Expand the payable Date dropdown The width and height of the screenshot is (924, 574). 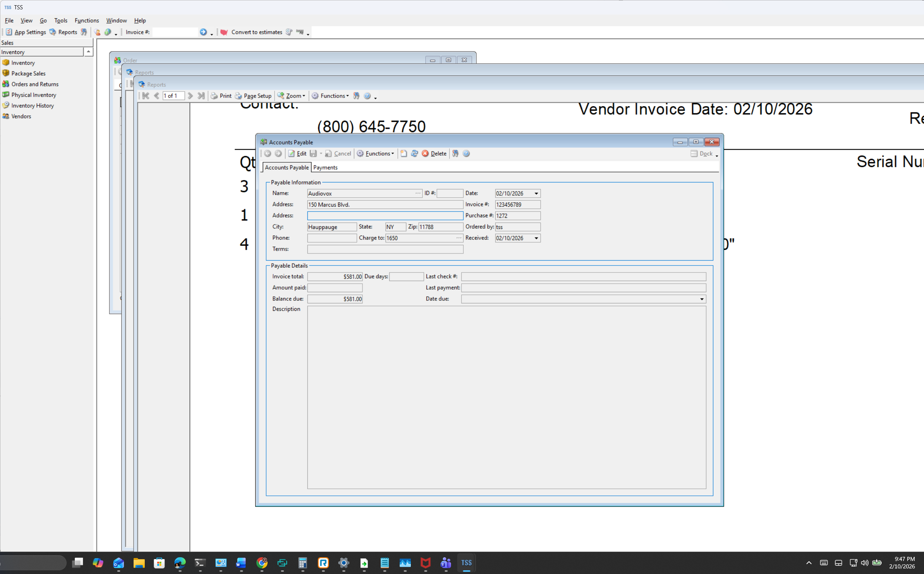click(536, 194)
